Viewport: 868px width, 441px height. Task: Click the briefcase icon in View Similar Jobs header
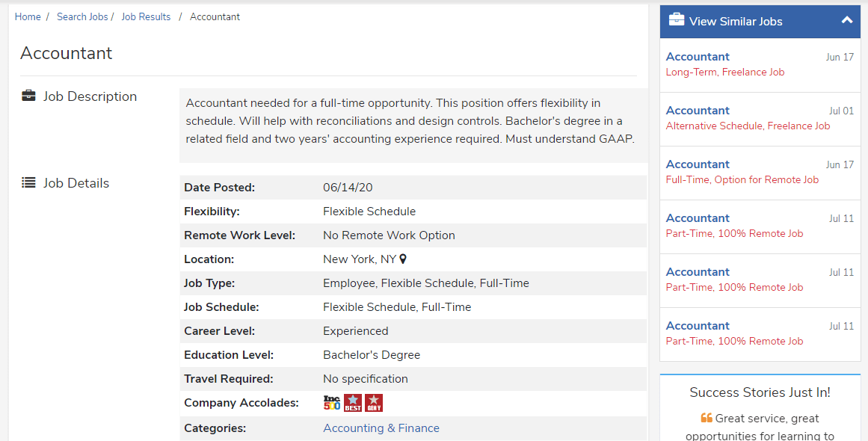point(677,20)
